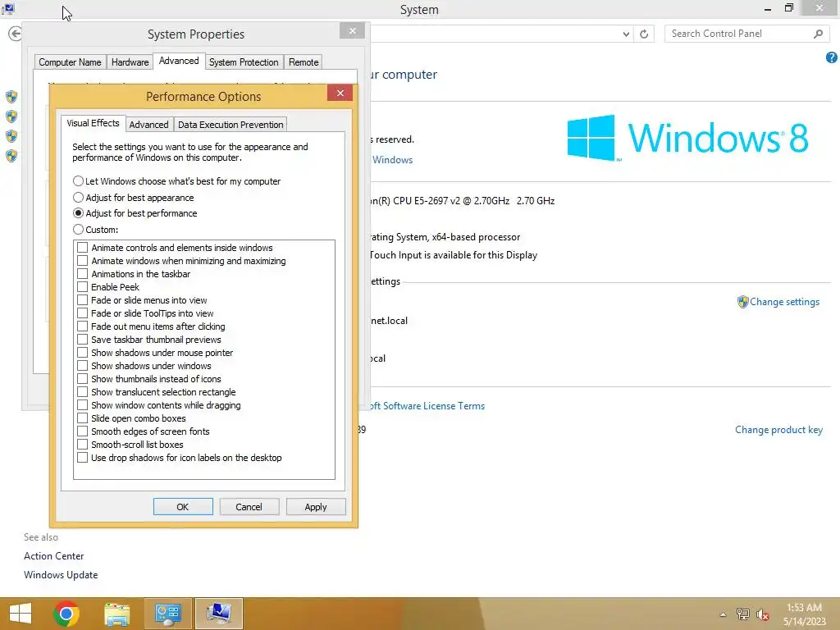Viewport: 840px width, 630px height.
Task: Click Cancel in Performance Options
Action: point(249,507)
